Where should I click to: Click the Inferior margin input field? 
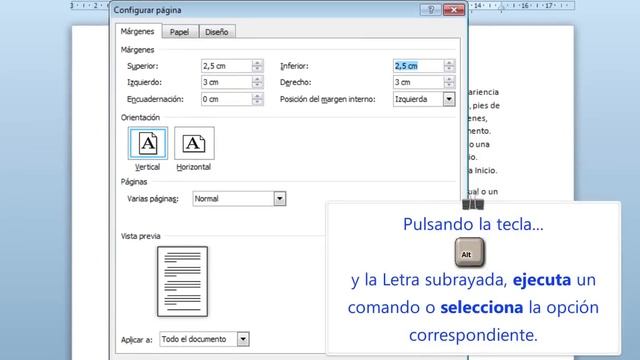(x=418, y=66)
